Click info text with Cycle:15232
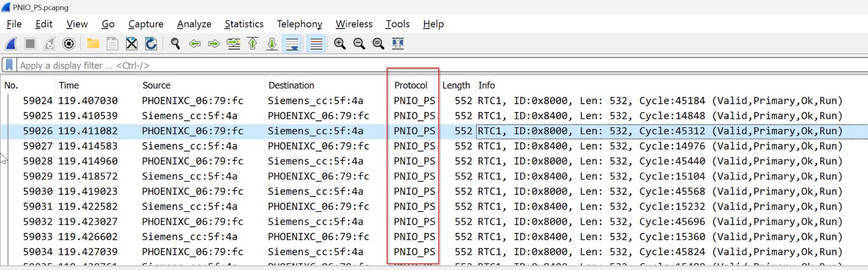The image size is (868, 270). pos(660,207)
